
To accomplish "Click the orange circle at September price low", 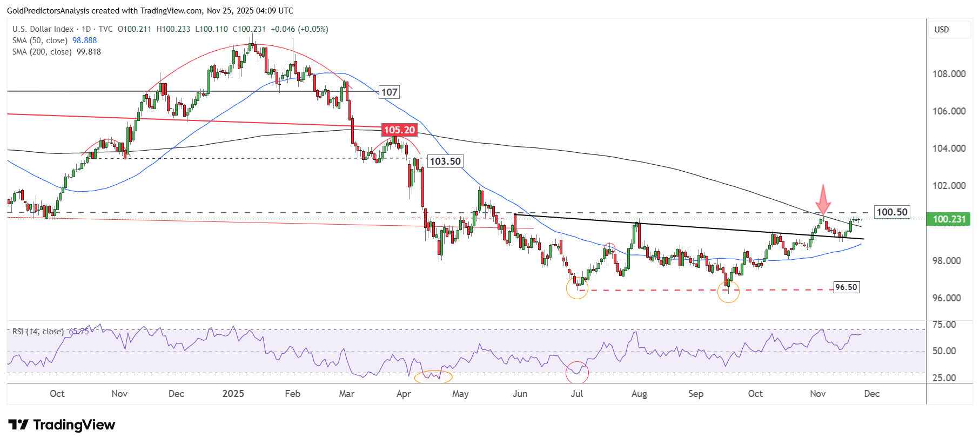I will 728,292.
